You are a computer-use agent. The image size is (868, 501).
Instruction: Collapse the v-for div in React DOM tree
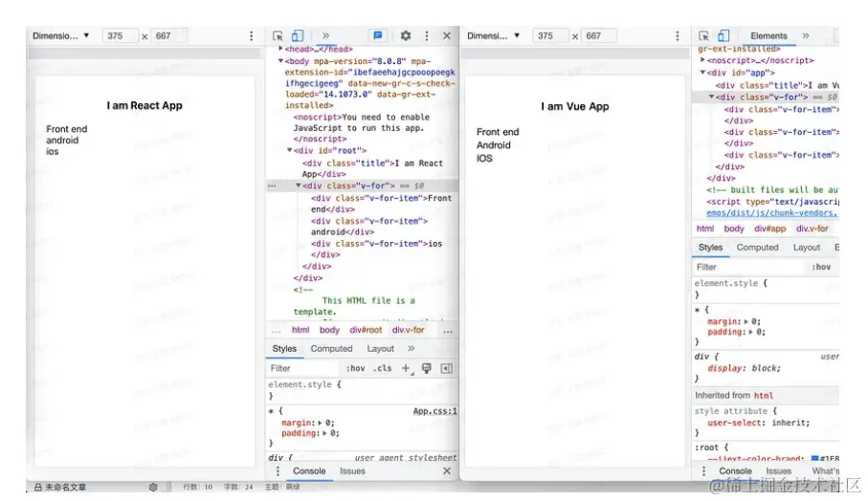click(299, 185)
